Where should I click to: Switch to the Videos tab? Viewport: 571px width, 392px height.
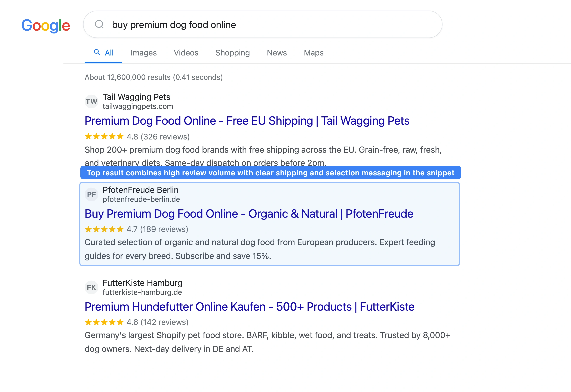pyautogui.click(x=186, y=52)
